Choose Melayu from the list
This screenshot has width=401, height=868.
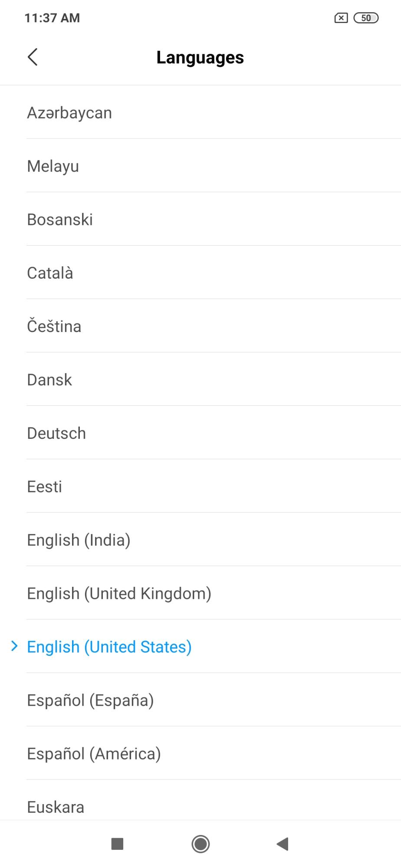[53, 166]
